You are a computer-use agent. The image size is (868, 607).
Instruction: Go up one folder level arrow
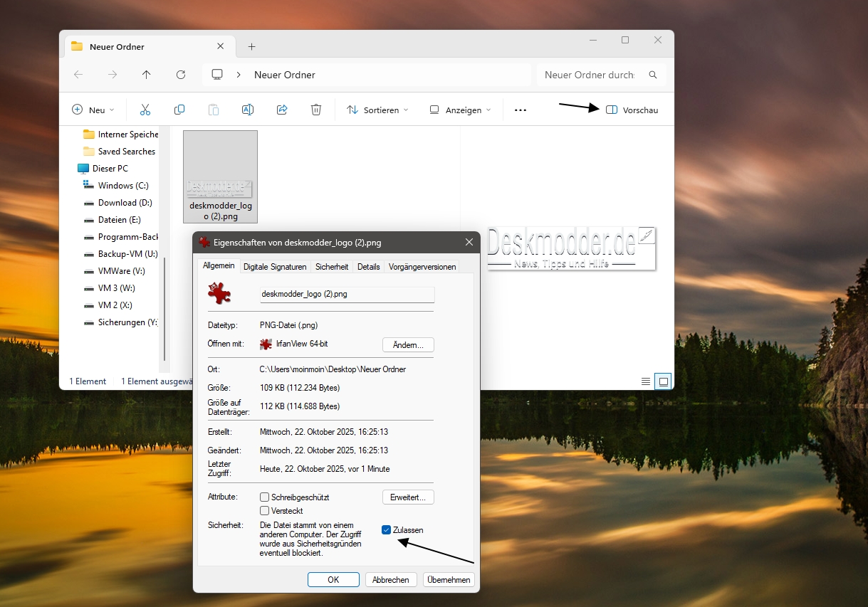click(x=147, y=75)
